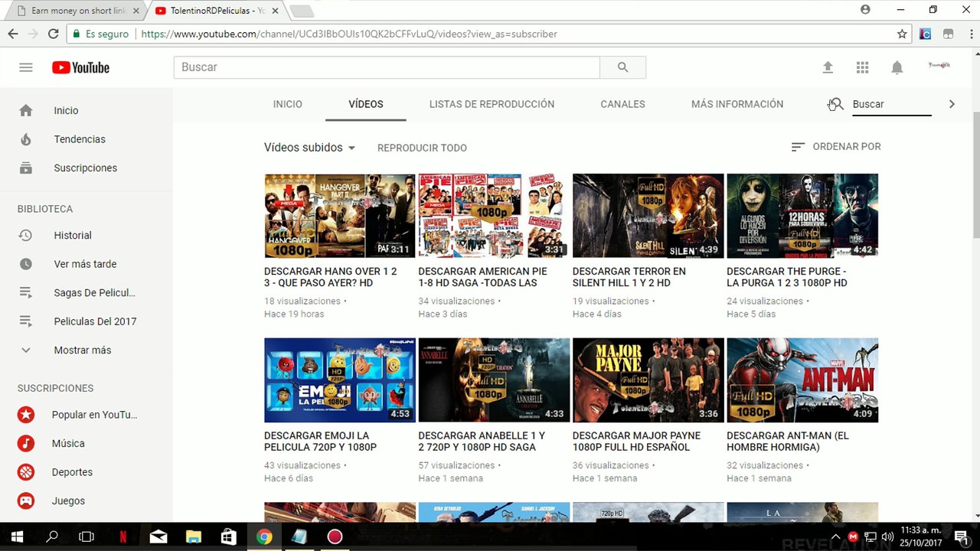Viewport: 980px width, 551px height.
Task: Open LISTAS DE REPRODUCCIÓN tab
Action: [492, 104]
